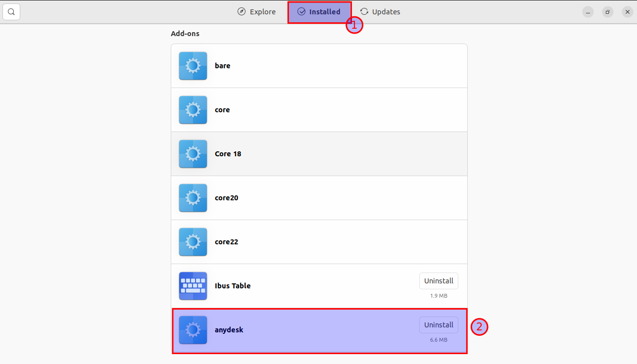Click the Core 18 gear icon
The height and width of the screenshot is (364, 637).
click(x=193, y=154)
